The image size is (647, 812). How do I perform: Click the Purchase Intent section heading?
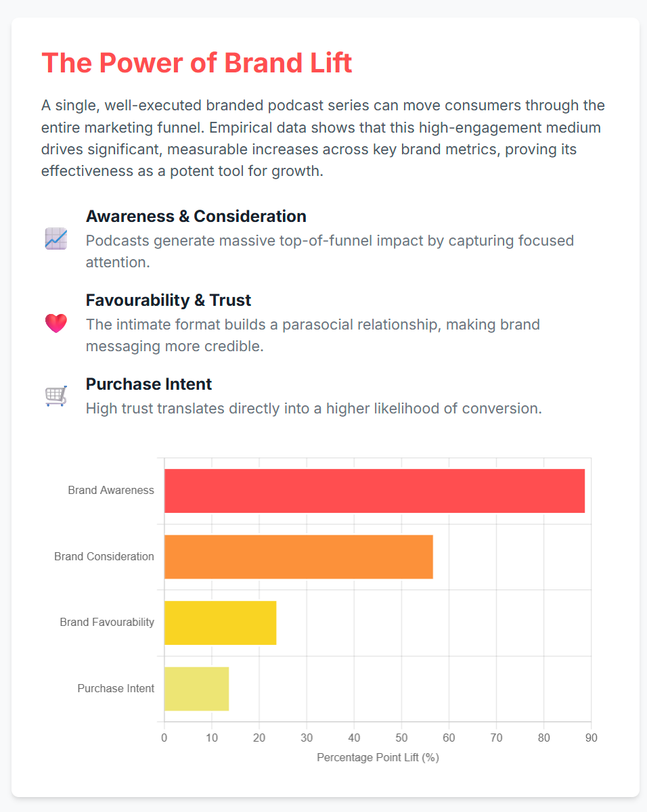click(x=149, y=384)
